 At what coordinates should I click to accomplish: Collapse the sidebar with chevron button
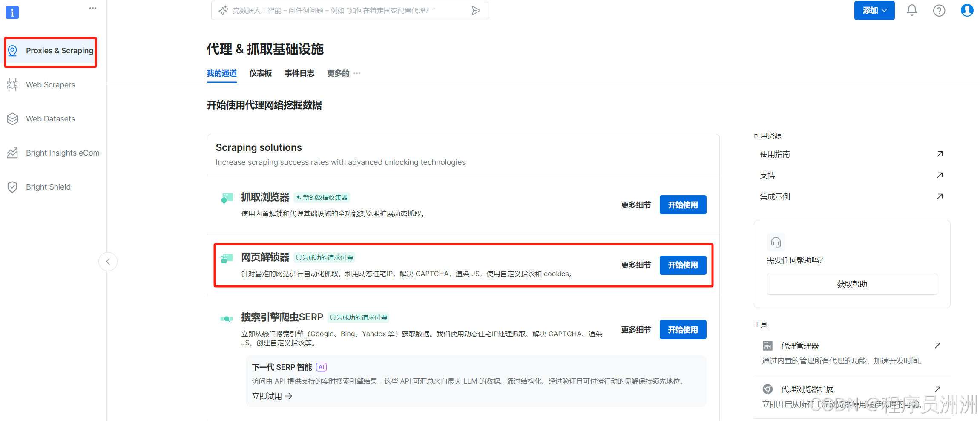(x=108, y=262)
